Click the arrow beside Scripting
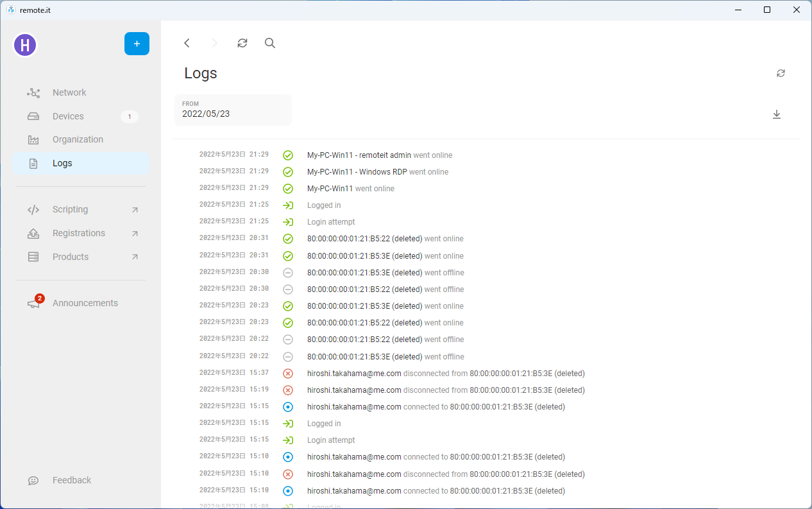812x509 pixels. tap(135, 210)
